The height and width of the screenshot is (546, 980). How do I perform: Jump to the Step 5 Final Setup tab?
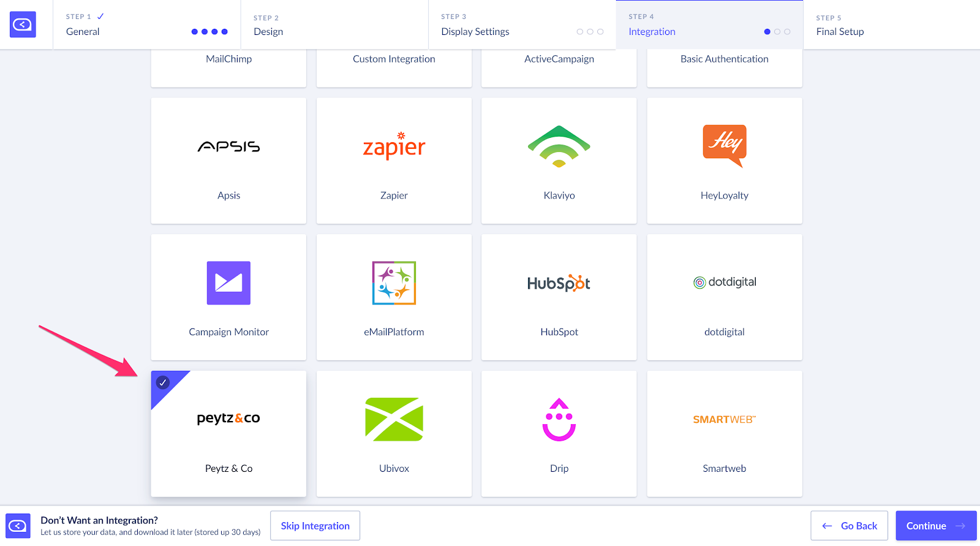point(891,25)
